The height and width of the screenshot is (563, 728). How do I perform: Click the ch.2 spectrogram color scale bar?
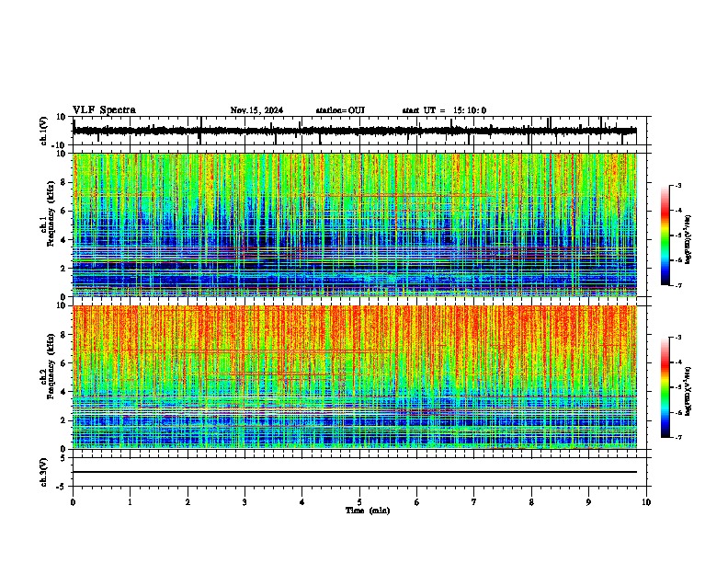(x=665, y=387)
